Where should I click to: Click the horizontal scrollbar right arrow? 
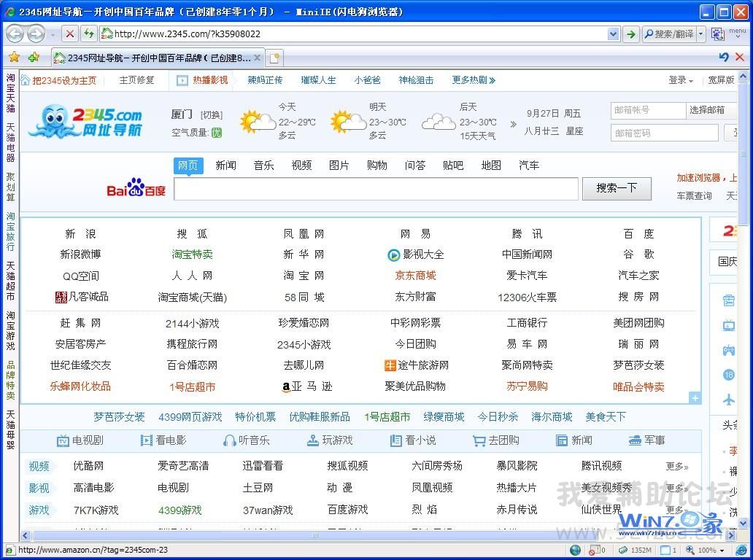pyautogui.click(x=731, y=534)
